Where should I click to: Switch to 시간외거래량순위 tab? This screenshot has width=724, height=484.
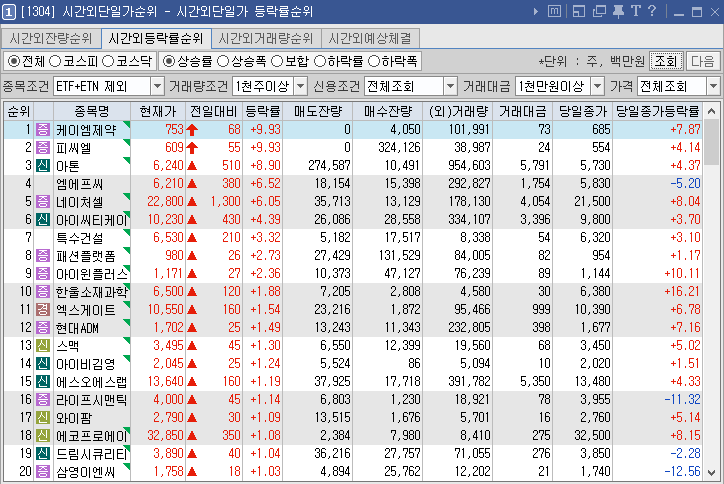pos(266,38)
